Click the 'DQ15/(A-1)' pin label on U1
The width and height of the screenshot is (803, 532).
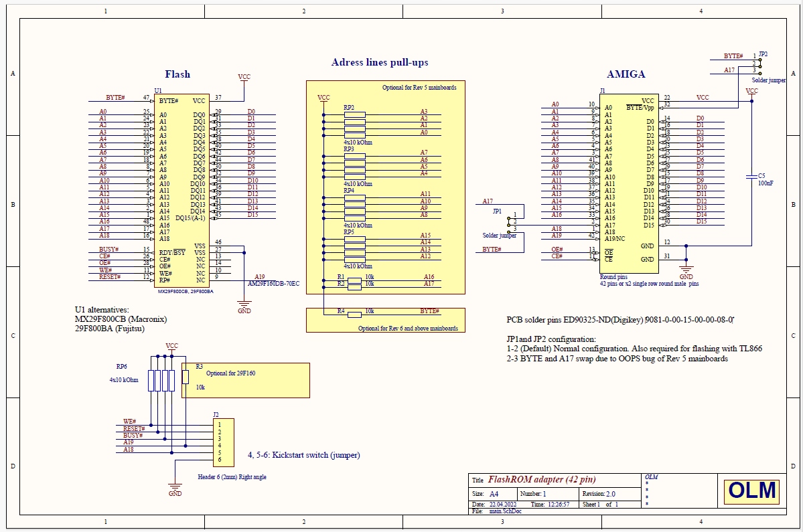point(190,218)
